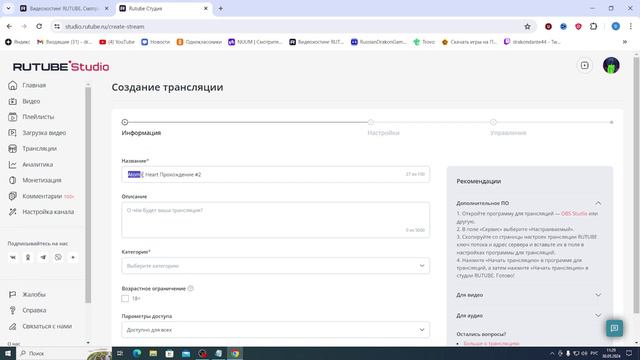Open the OBS Studio link
Viewport: 640px width, 360px height.
574,213
